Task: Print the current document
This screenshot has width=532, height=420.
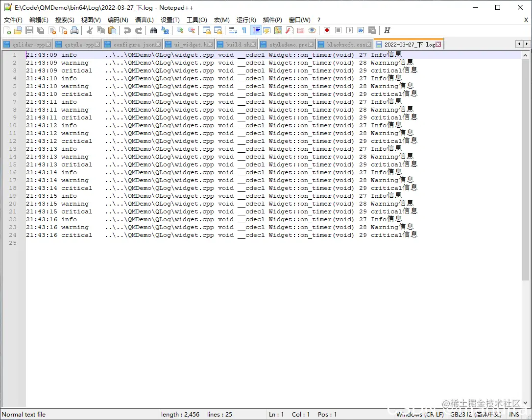Action: (74, 30)
